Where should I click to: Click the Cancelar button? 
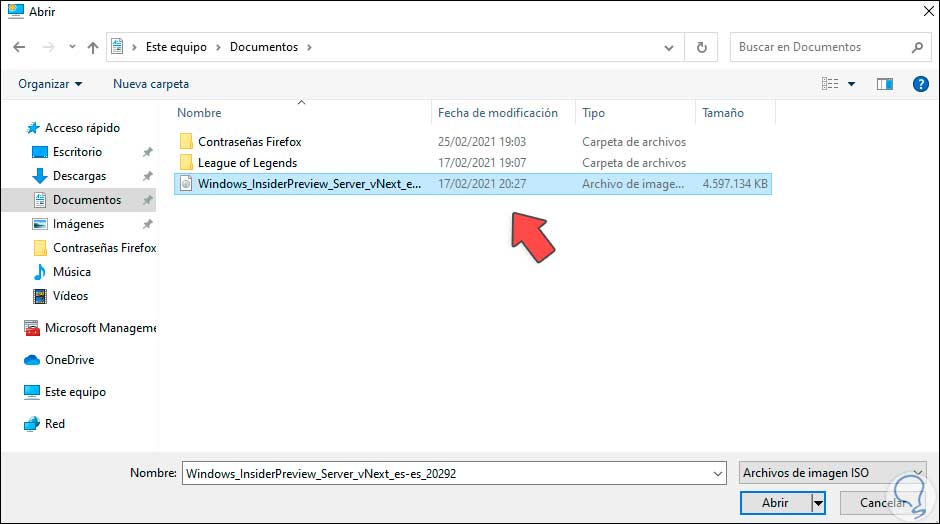pos(883,502)
